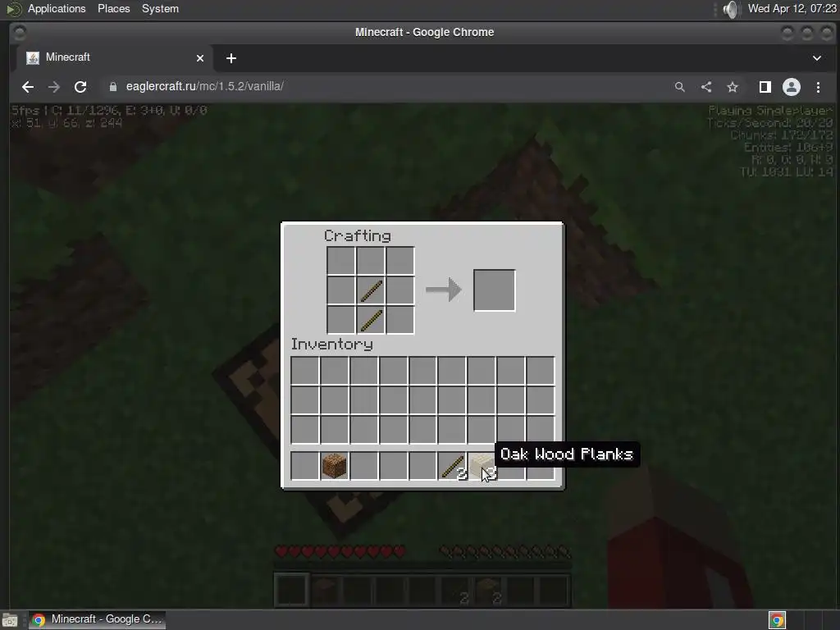Open a new tab with plus button
The height and width of the screenshot is (630, 840).
point(231,58)
